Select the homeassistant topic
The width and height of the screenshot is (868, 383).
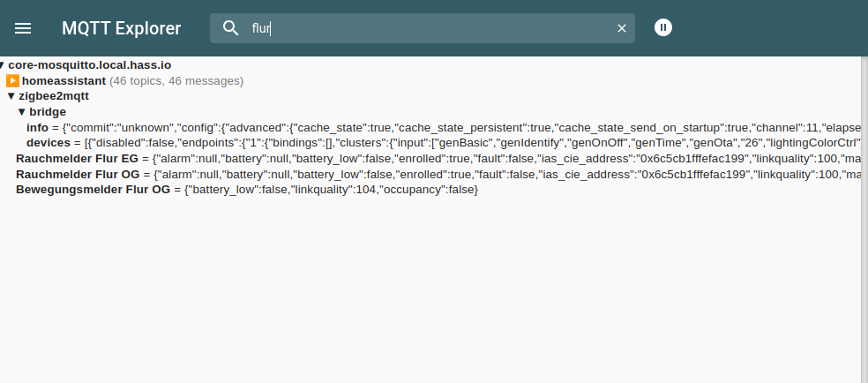coord(64,80)
